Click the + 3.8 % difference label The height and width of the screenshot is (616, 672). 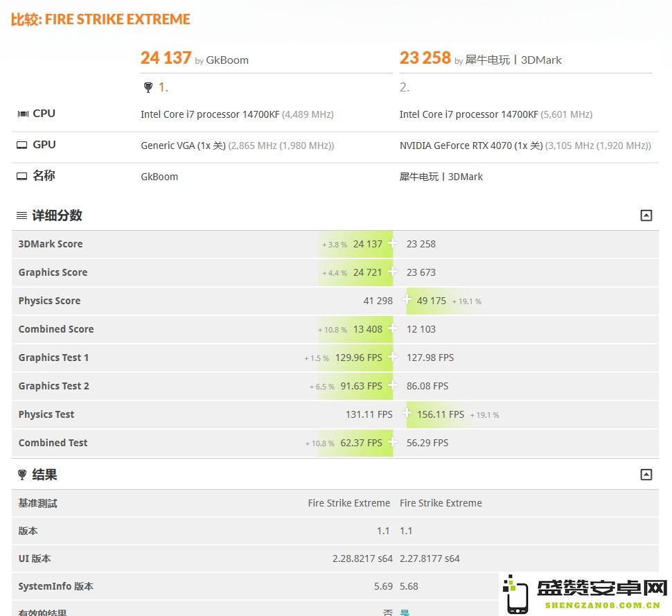[335, 245]
